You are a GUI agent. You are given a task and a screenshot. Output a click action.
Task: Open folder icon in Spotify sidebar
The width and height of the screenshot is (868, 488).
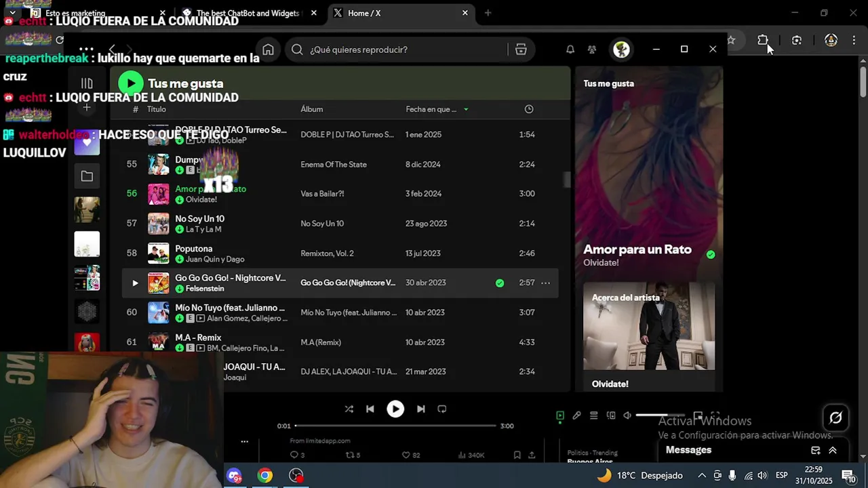(87, 176)
